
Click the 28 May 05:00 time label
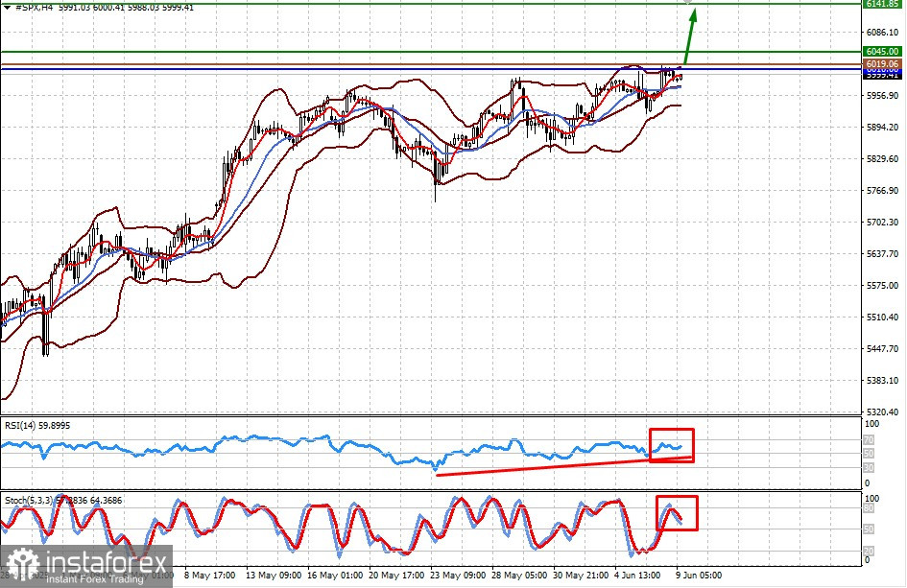(519, 576)
